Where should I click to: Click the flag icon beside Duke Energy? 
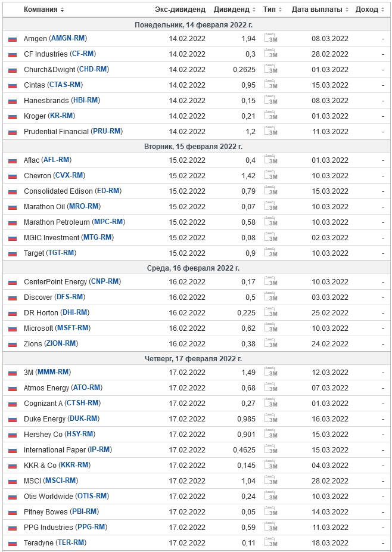13,420
